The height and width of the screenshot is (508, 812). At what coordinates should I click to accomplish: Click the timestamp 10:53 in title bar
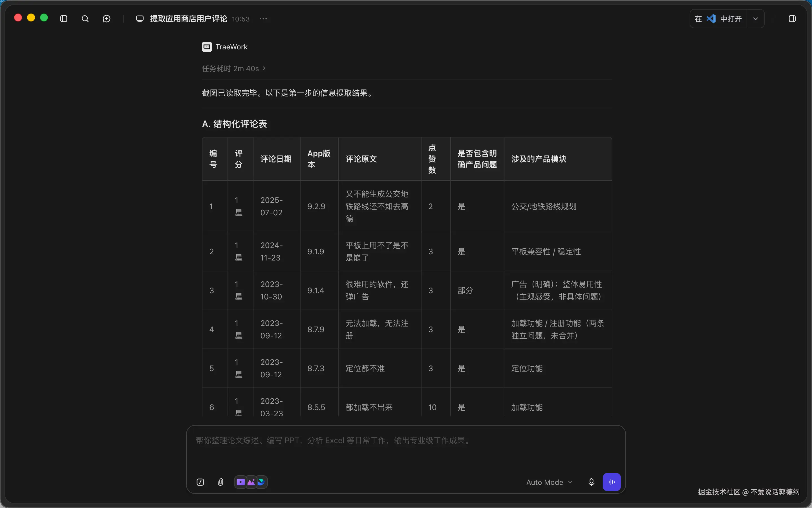click(x=241, y=19)
